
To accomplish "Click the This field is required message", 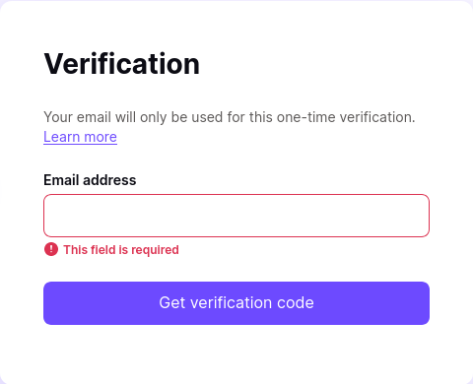I will [x=121, y=250].
